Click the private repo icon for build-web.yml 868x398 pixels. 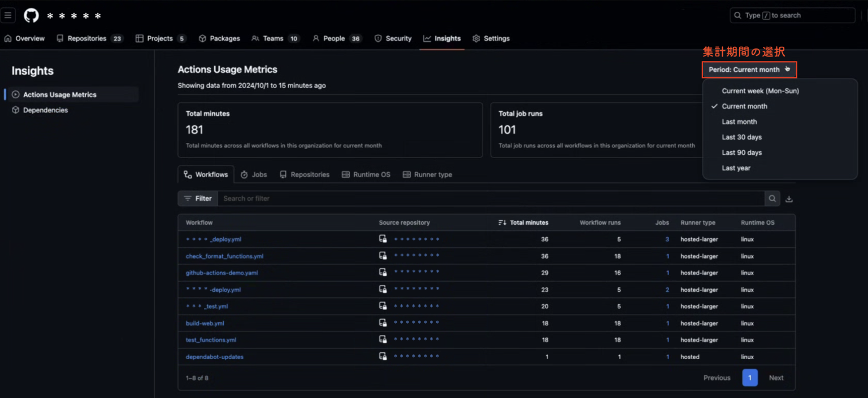click(383, 323)
